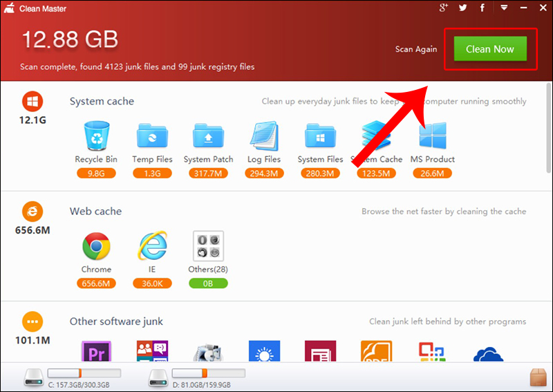Open the Chrome cache icon

tap(96, 246)
